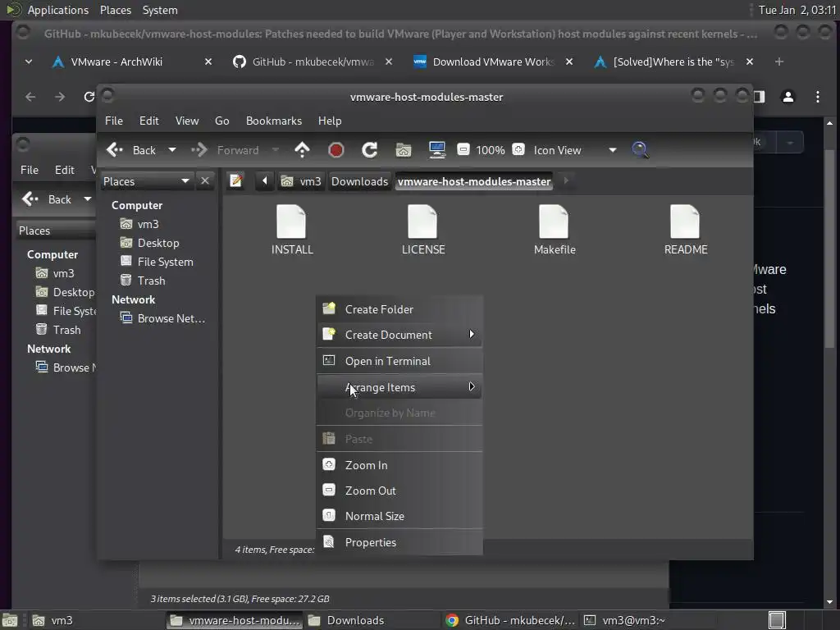Open the Go menu
The image size is (840, 630).
221,121
